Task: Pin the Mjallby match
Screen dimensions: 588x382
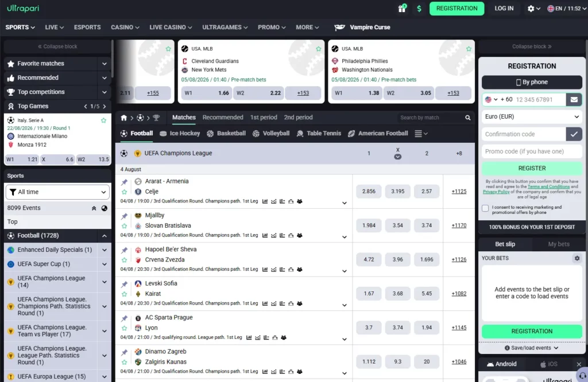Action: click(x=124, y=216)
